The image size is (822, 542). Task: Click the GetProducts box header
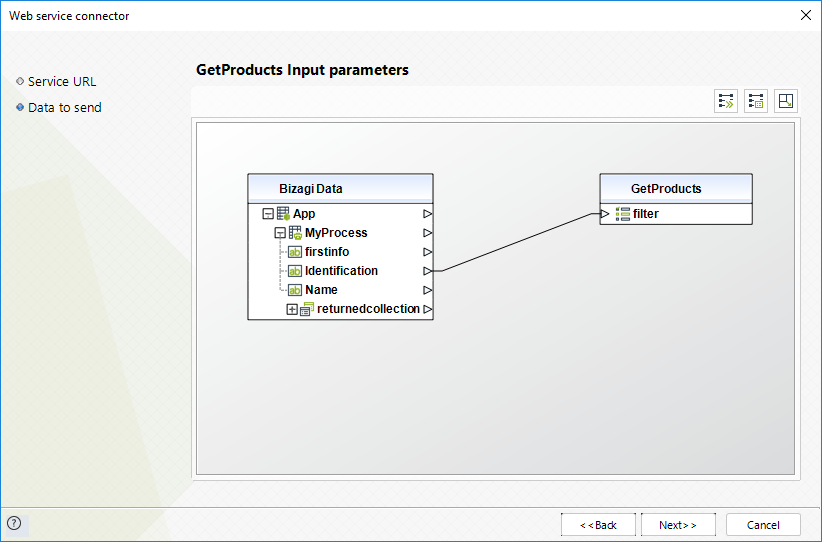coord(676,189)
